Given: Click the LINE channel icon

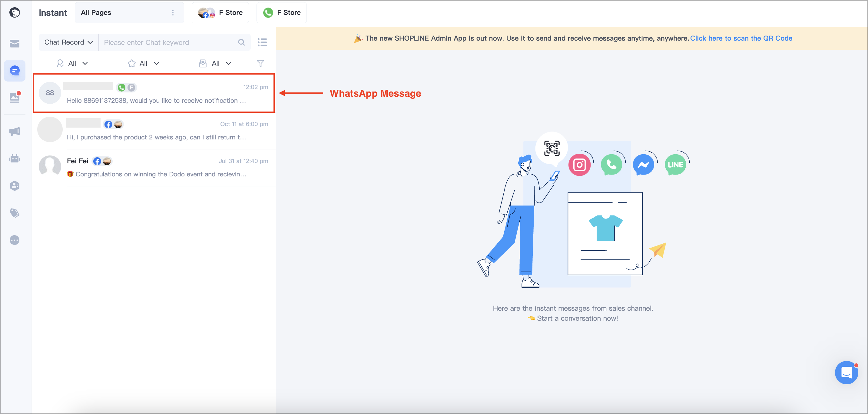Looking at the screenshot, I should [x=675, y=165].
